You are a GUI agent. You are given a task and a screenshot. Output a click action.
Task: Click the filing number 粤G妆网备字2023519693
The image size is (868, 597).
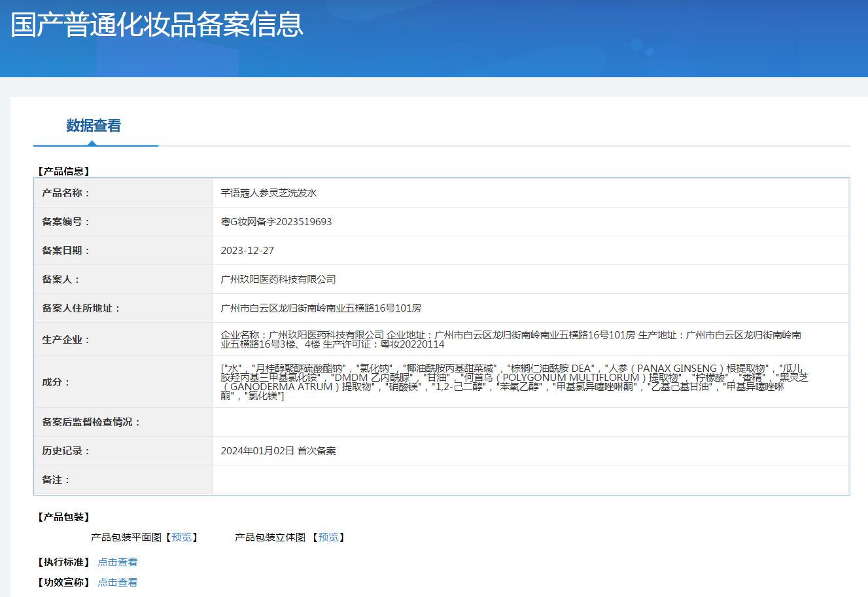click(x=276, y=222)
